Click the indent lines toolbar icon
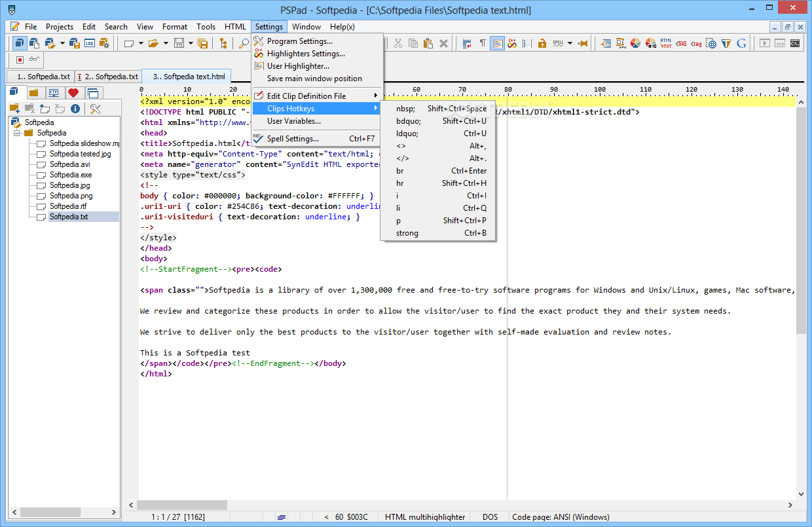The height and width of the screenshot is (527, 812). pos(605,43)
